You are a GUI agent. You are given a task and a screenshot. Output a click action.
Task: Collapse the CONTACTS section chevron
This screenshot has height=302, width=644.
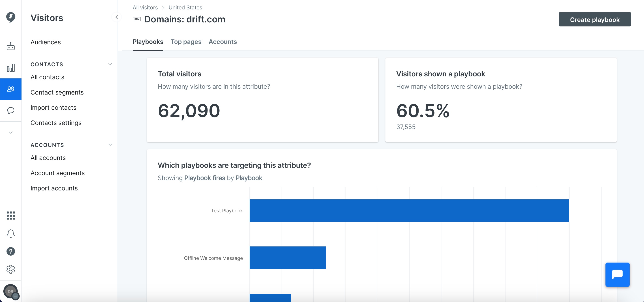110,64
